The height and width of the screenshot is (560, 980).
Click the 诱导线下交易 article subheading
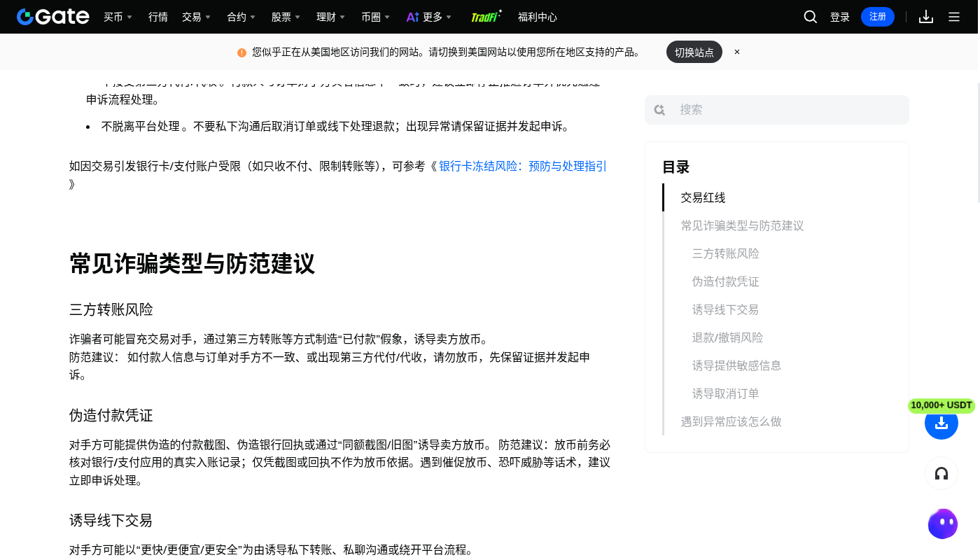[111, 520]
